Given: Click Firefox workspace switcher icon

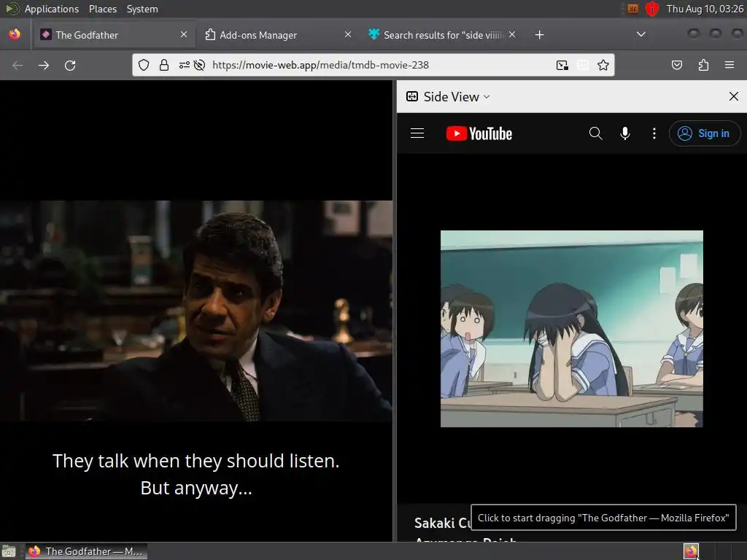Looking at the screenshot, I should click(x=691, y=551).
